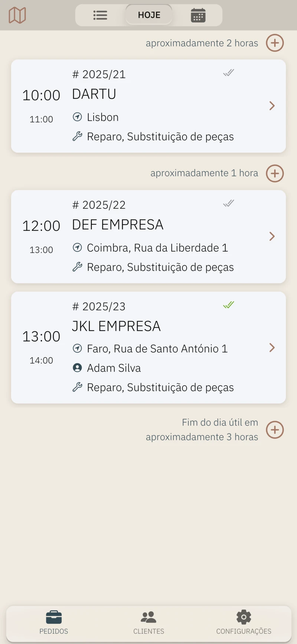Viewport: 297px width, 644px height.
Task: Toggle double-check status on order 2025/22
Action: (229, 203)
